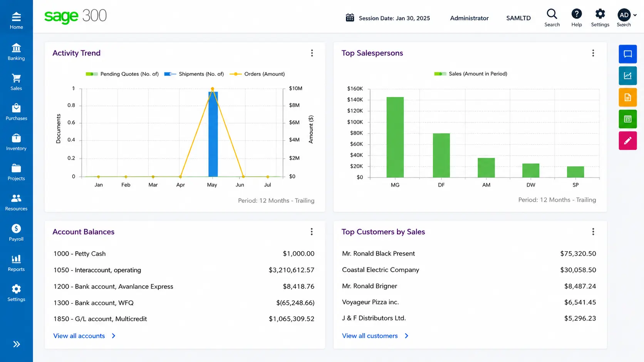The height and width of the screenshot is (362, 644).
Task: Expand the user avatar dropdown arrow
Action: click(x=635, y=15)
